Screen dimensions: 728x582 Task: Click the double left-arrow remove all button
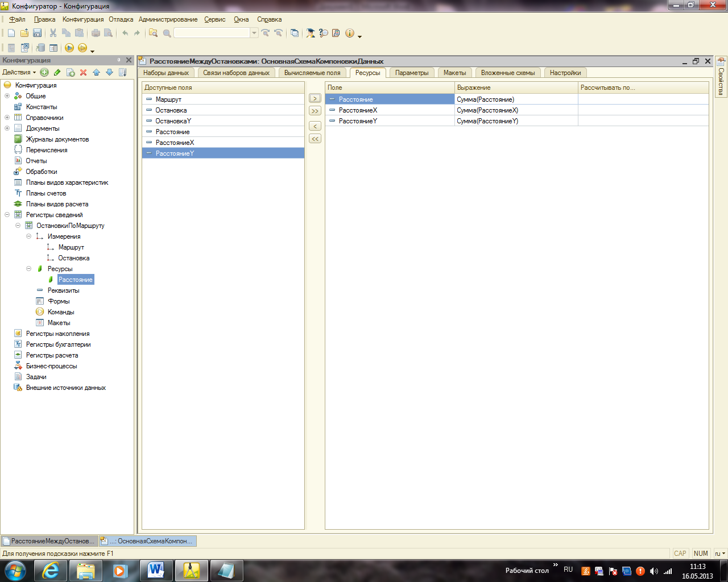coord(315,139)
